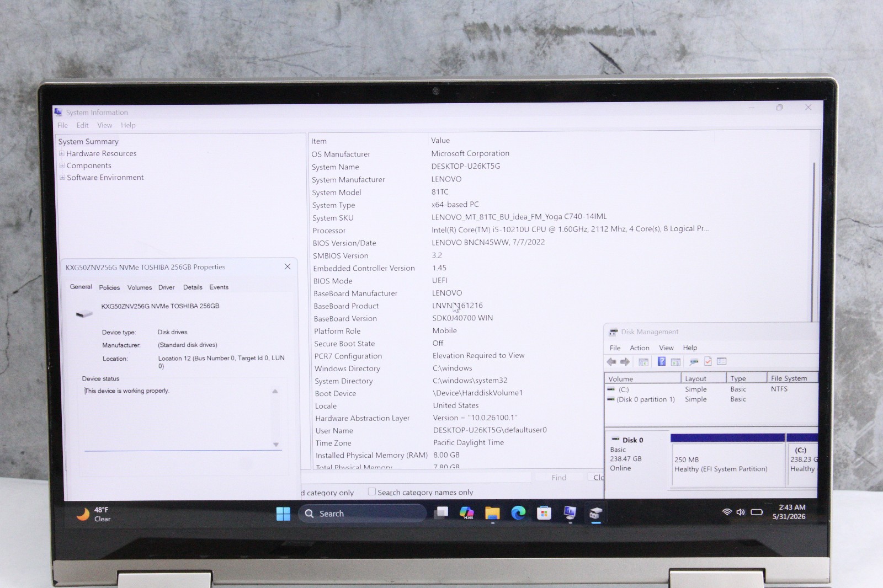Viewport: 883px width, 588px height.
Task: Expand Hardware Resources tree node
Action: pyautogui.click(x=62, y=153)
